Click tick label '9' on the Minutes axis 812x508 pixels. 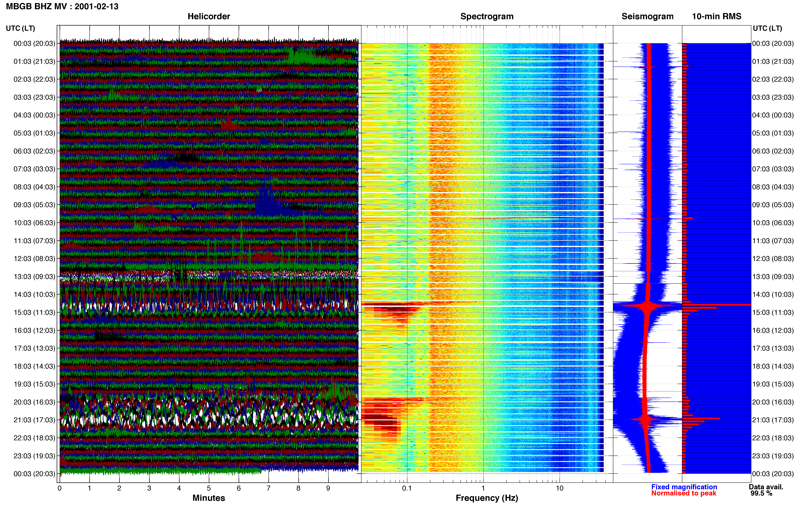(328, 488)
